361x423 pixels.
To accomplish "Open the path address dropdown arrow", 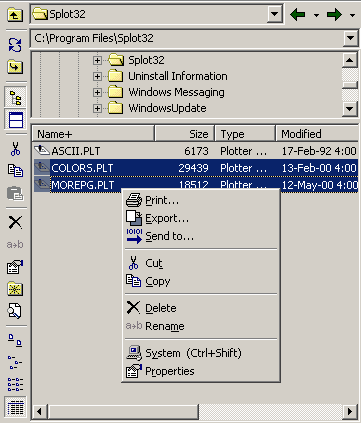I will tap(350, 38).
